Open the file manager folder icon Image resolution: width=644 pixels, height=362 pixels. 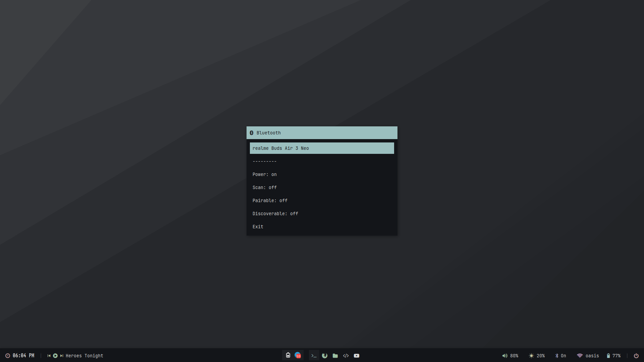pos(335,356)
